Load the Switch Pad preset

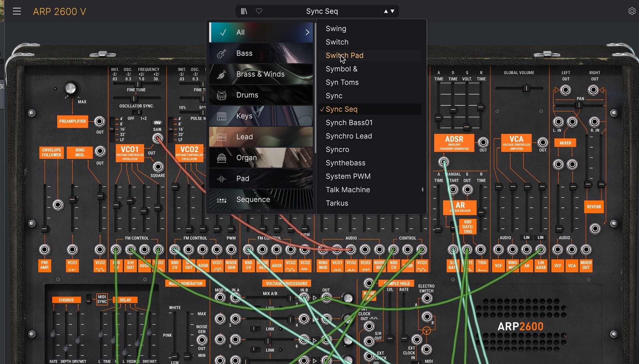(369, 56)
